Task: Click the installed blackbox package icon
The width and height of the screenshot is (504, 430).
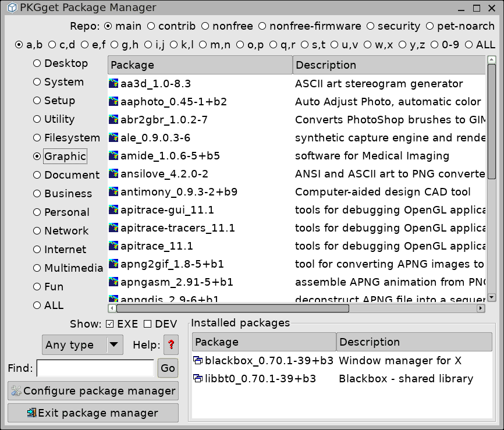Action: click(198, 360)
